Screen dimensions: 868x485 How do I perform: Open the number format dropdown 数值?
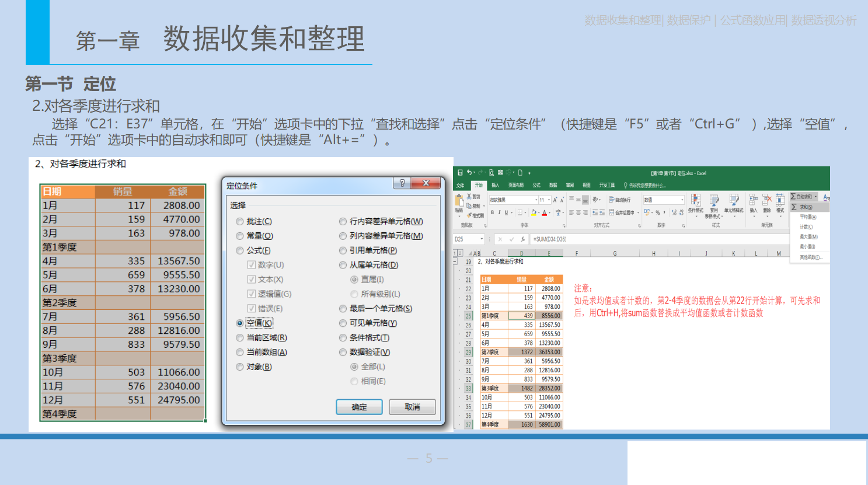pyautogui.click(x=682, y=200)
